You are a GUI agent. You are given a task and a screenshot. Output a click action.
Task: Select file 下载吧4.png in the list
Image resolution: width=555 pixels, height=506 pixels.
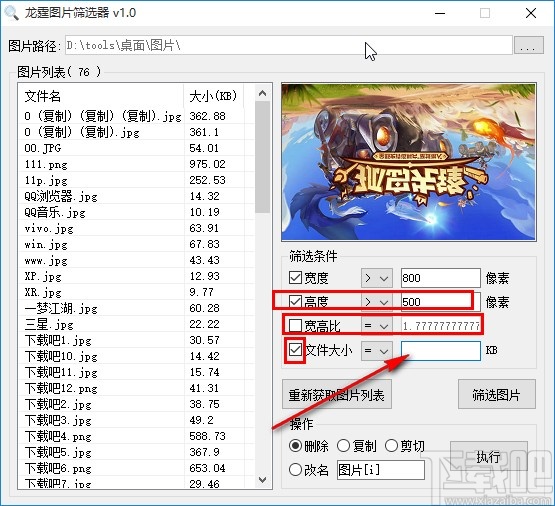(58, 436)
